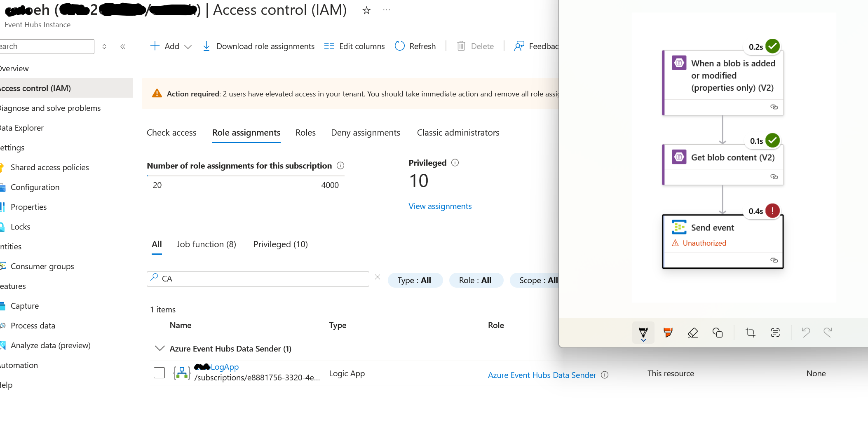
Task: Click the link icon on Send event card
Action: tap(774, 260)
